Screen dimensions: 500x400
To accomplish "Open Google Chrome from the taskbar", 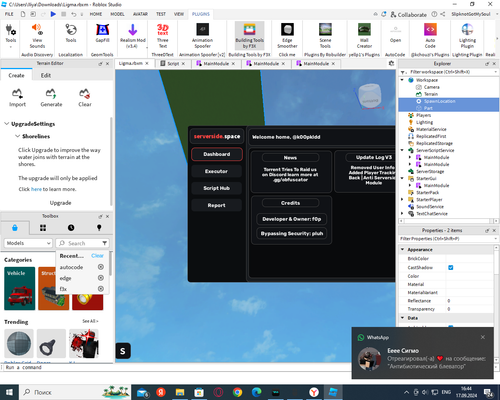I will pyautogui.click(x=237, y=392).
